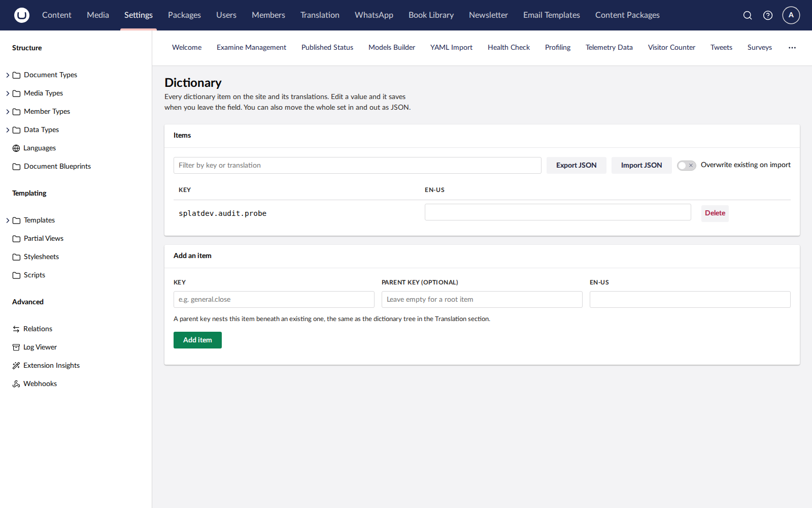The width and height of the screenshot is (812, 508).
Task: Go to the Media section
Action: pos(98,15)
